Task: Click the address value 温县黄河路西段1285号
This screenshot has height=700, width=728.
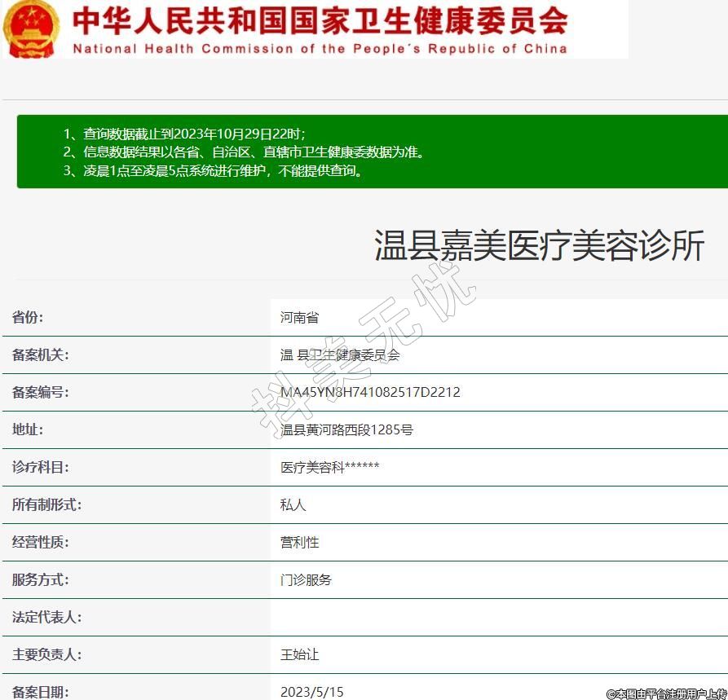Action: click(x=346, y=429)
